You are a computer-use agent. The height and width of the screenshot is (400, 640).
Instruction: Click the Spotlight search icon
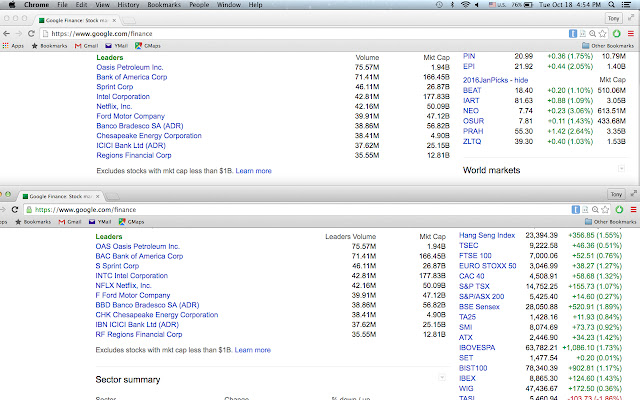(x=611, y=4)
